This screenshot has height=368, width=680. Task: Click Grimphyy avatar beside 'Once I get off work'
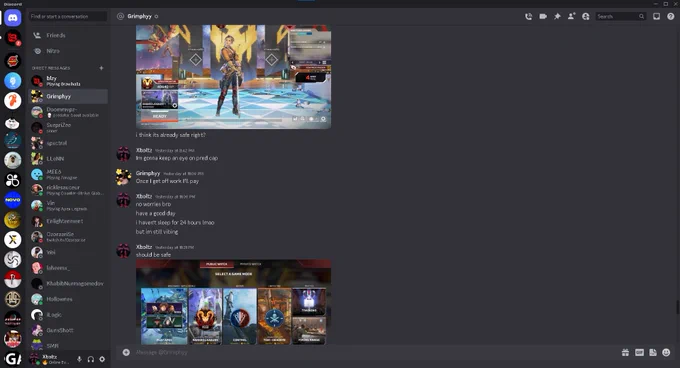tap(124, 177)
